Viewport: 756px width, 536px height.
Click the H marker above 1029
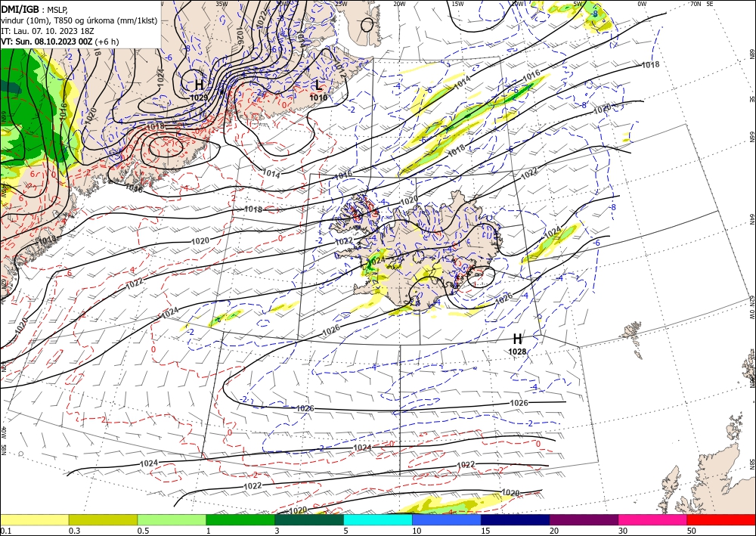[199, 85]
